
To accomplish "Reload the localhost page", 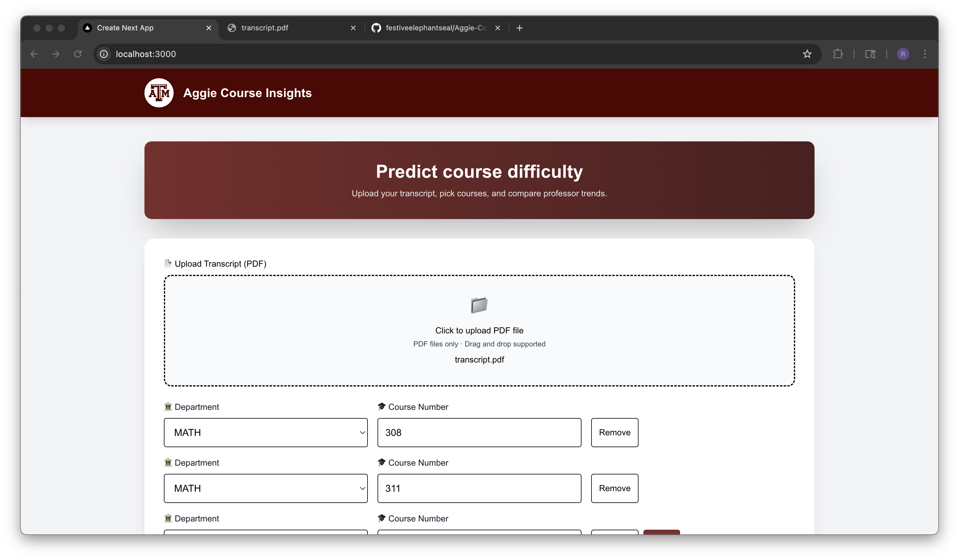I will click(x=78, y=54).
